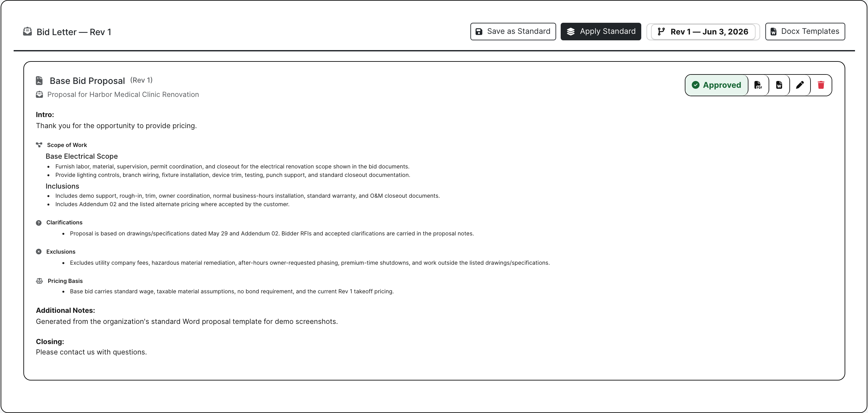Screen dimensions: 868x413
Task: Click the Scope of Work diagram icon
Action: point(39,145)
